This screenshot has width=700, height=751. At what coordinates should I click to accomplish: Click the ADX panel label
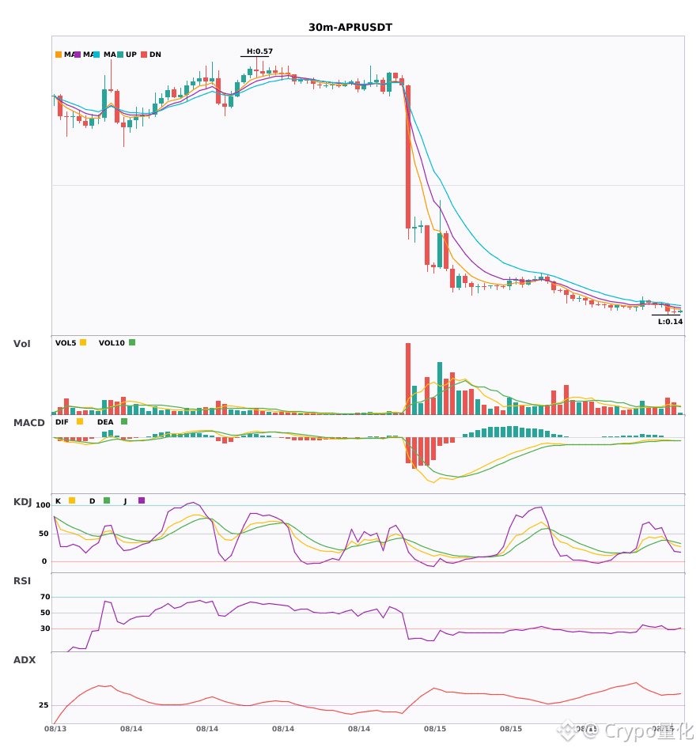[x=25, y=660]
